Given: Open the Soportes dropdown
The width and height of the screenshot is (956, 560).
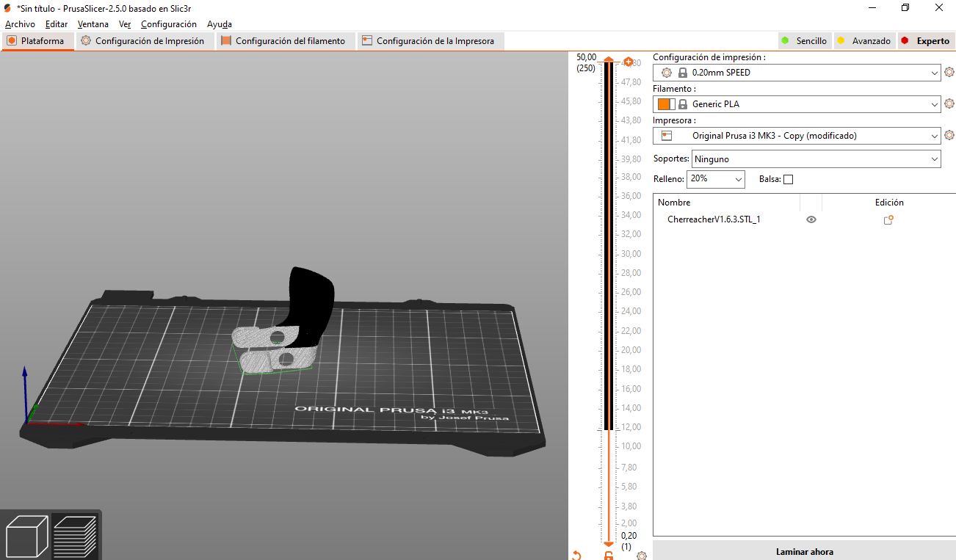Looking at the screenshot, I should tap(816, 159).
